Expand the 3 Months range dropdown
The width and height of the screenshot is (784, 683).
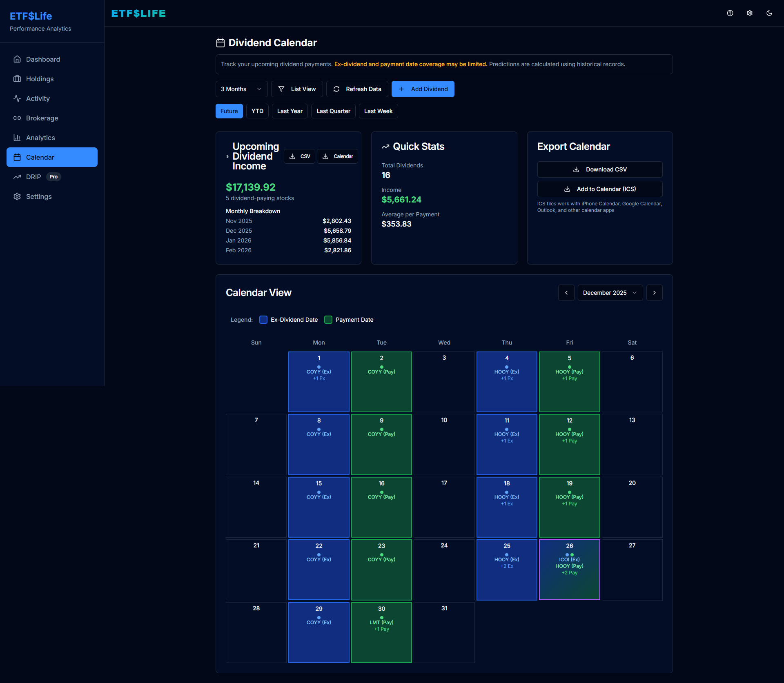point(241,89)
